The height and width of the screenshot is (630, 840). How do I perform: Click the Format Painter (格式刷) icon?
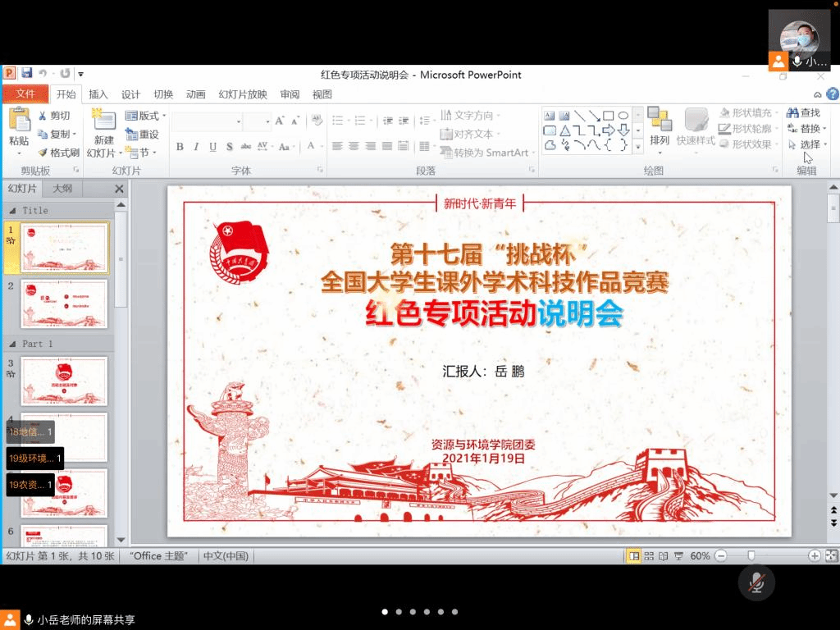point(43,153)
